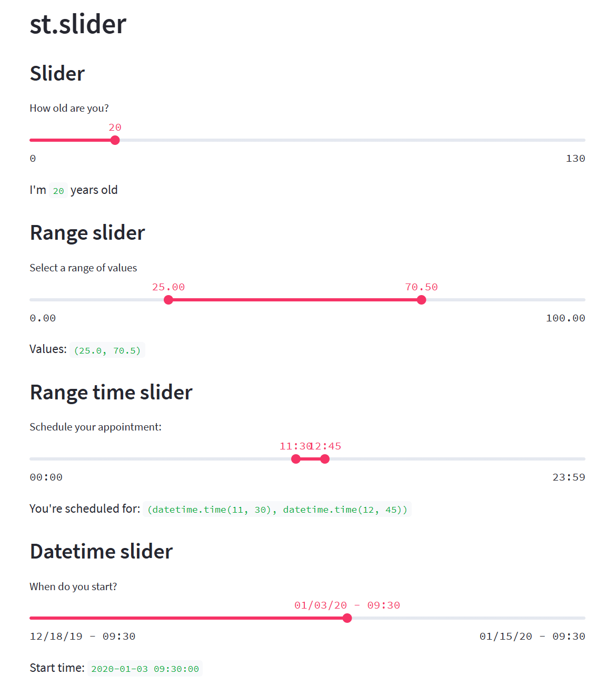Image resolution: width=616 pixels, height=685 pixels.
Task: Select the datetime slider handle at 01/03/20
Action: click(x=347, y=618)
